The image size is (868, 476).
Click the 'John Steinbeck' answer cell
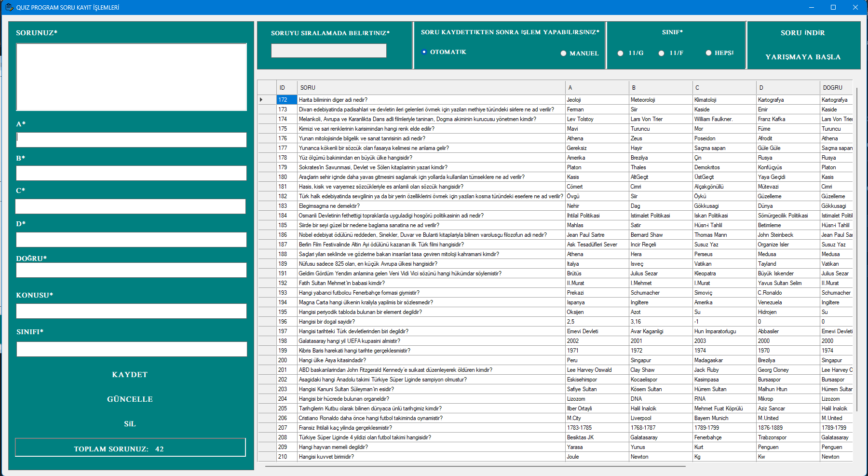pos(788,235)
